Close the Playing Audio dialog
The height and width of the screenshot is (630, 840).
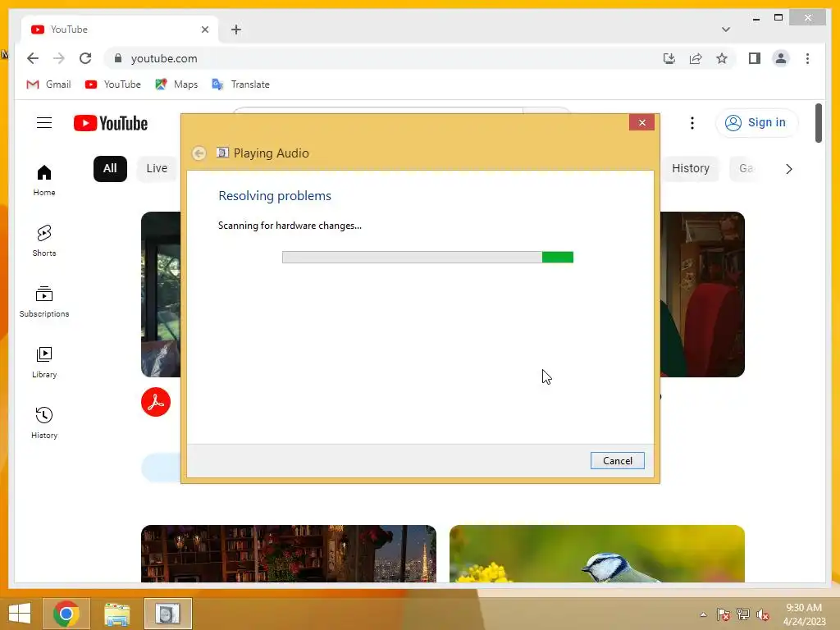[x=641, y=123]
